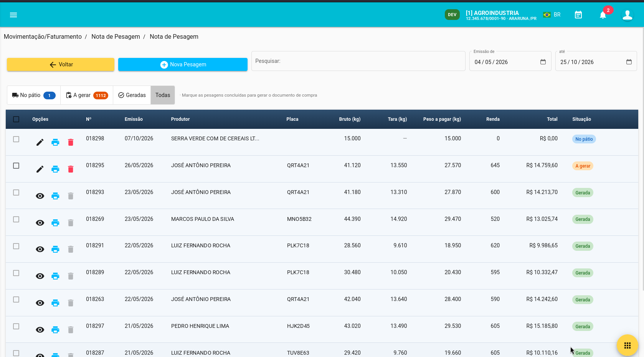Screen dimensions: 644x357
Task: Toggle the select-all header checkbox
Action: (16, 119)
